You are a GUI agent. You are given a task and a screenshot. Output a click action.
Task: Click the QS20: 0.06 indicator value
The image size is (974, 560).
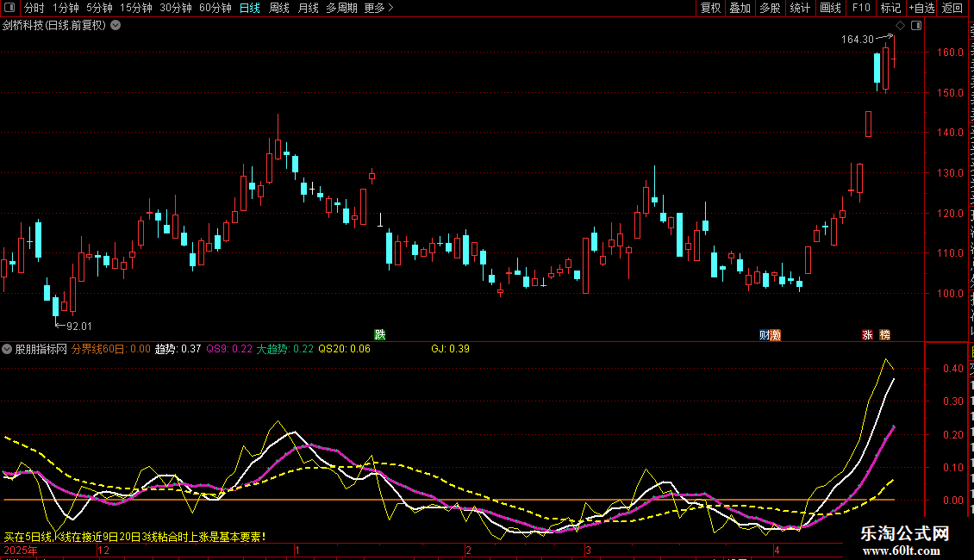[344, 349]
